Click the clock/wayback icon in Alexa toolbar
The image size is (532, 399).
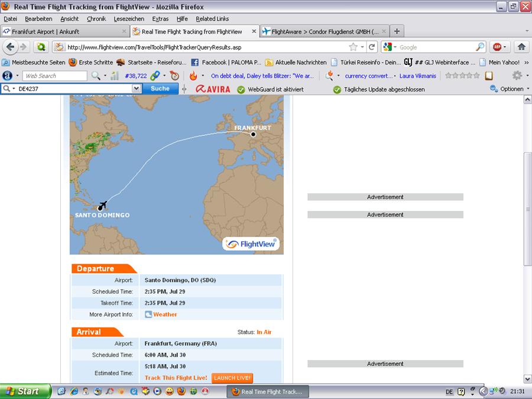[x=174, y=76]
